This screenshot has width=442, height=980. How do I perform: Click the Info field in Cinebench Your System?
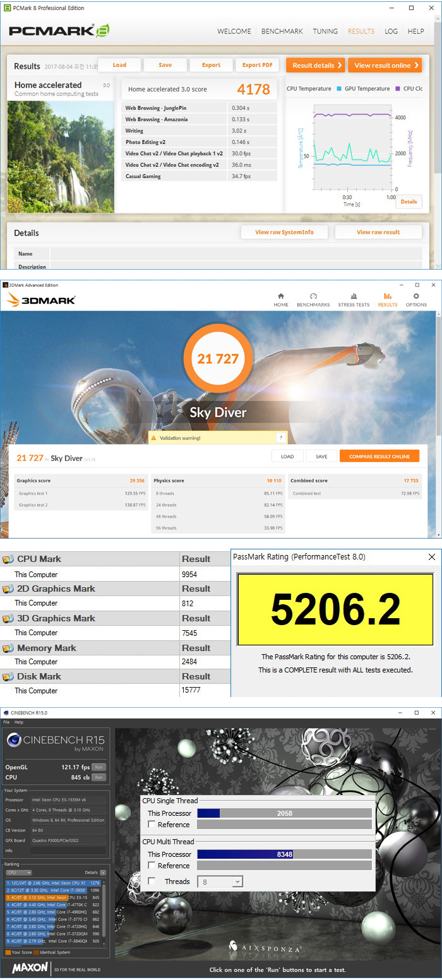[68, 851]
